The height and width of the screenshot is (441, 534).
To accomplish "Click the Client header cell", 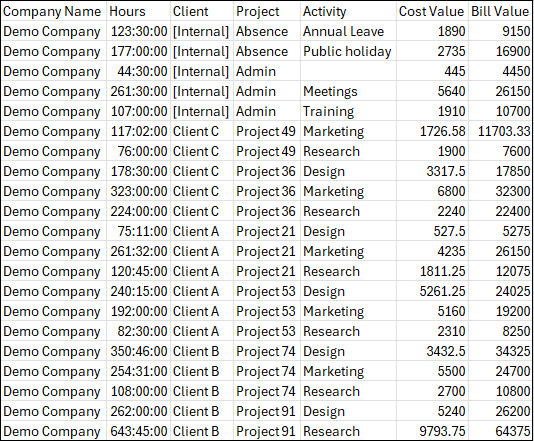I will (202, 11).
